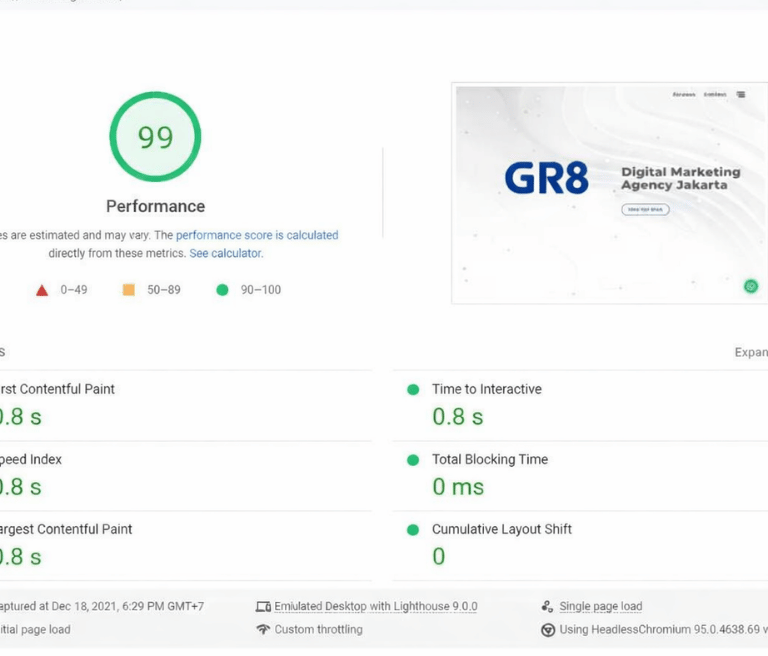Click the First Contentful Paint label
Viewport: 768px width, 656px height.
click(57, 389)
